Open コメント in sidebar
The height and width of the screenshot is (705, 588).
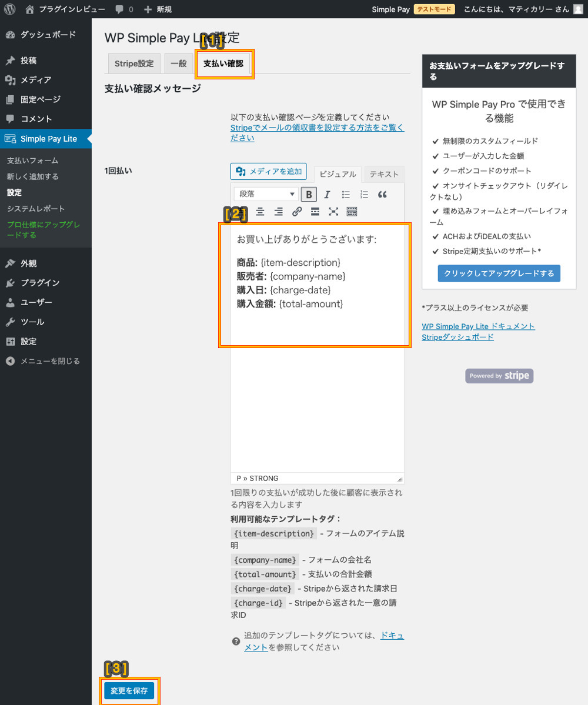point(46,119)
